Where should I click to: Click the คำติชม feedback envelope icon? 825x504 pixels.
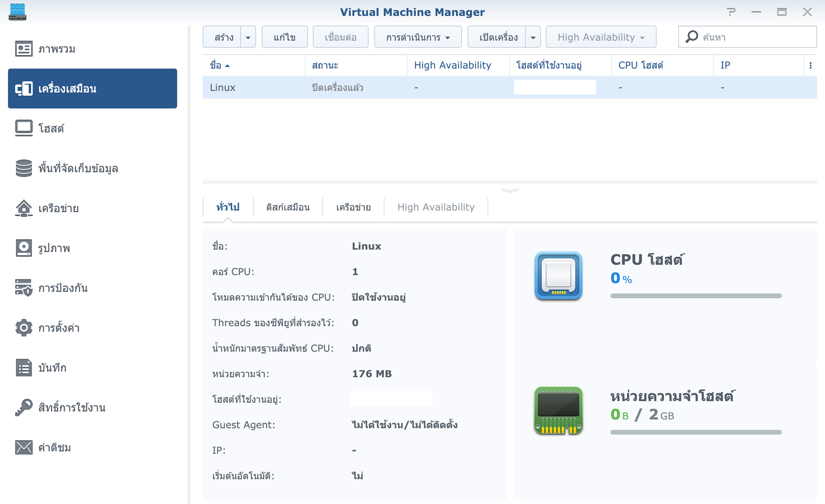pyautogui.click(x=24, y=447)
